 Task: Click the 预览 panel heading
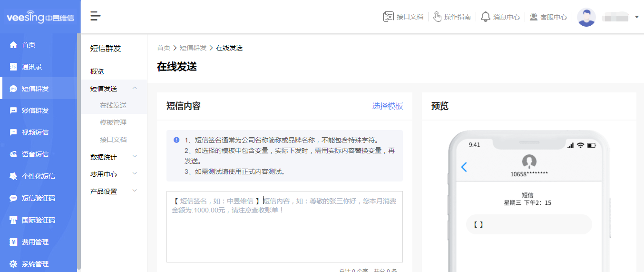click(x=439, y=106)
